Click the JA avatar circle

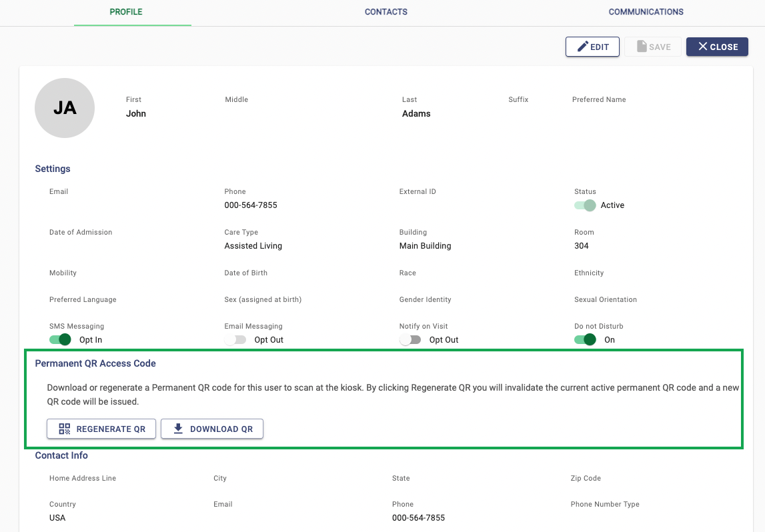(x=65, y=108)
